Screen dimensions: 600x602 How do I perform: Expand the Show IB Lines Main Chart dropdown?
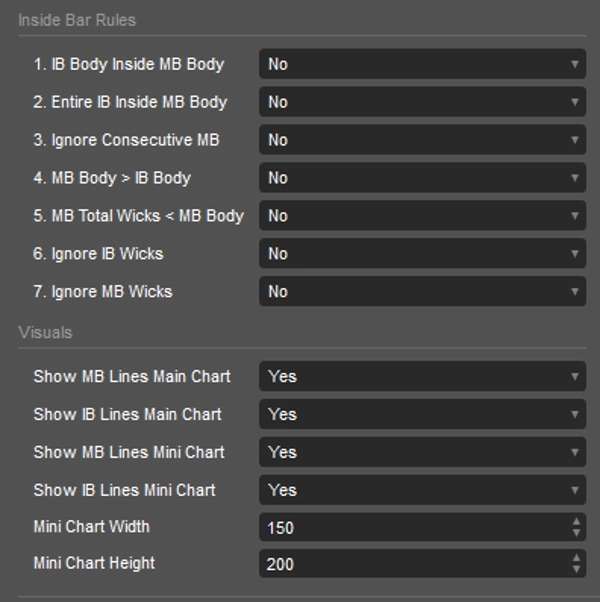pos(422,414)
